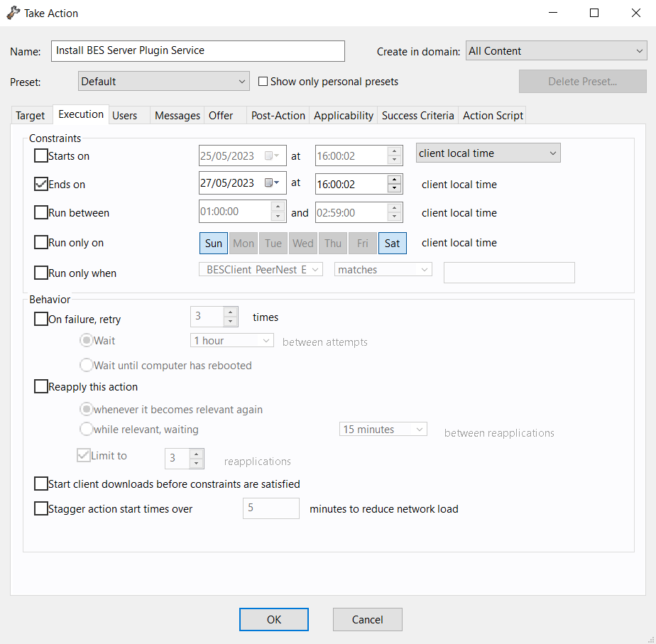Viewport: 656px width, 644px height.
Task: Open the "client local time" dropdown
Action: pyautogui.click(x=488, y=153)
